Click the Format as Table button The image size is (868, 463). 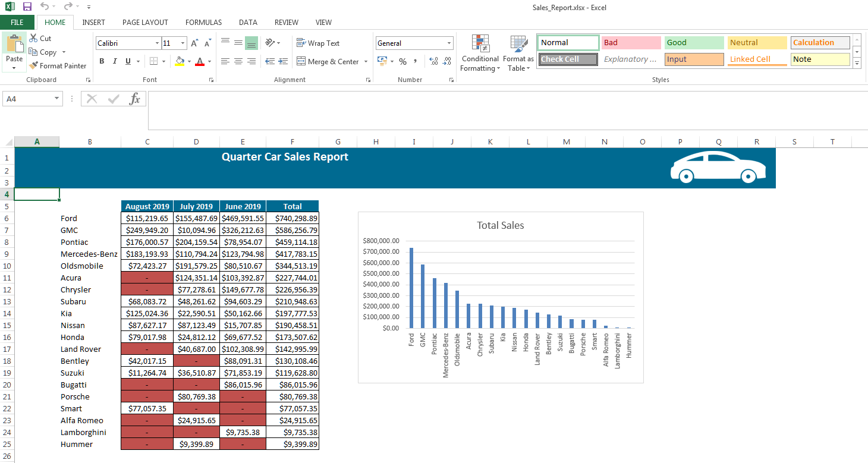tap(518, 53)
